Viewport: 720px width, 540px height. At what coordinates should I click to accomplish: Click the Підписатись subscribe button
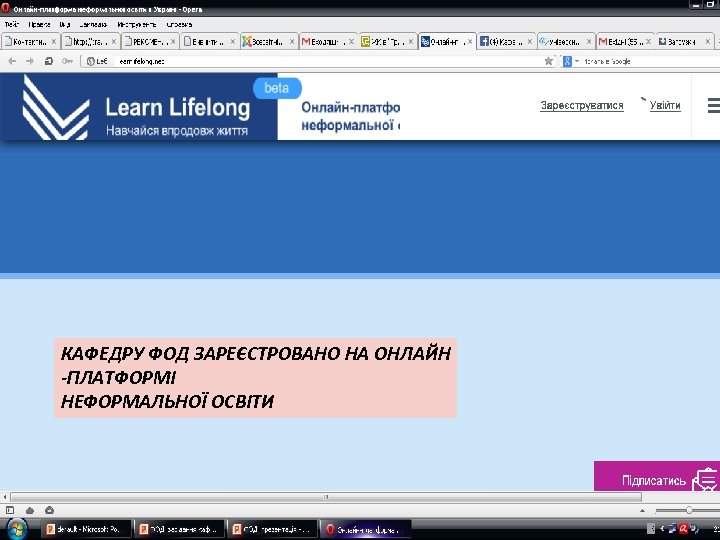click(x=657, y=477)
